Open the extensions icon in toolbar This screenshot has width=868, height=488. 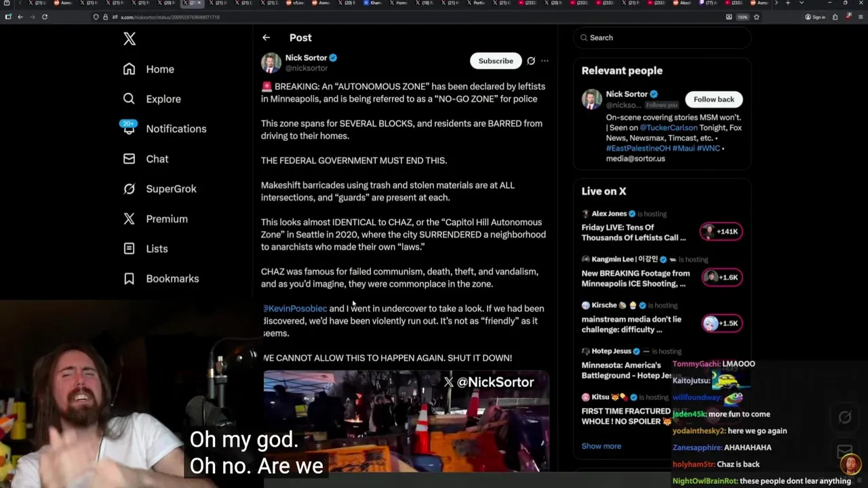click(835, 17)
